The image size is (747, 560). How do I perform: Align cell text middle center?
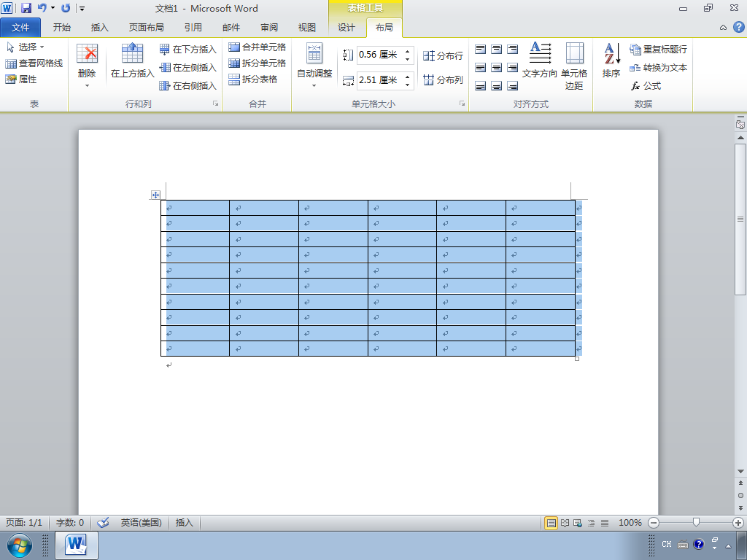pyautogui.click(x=496, y=68)
